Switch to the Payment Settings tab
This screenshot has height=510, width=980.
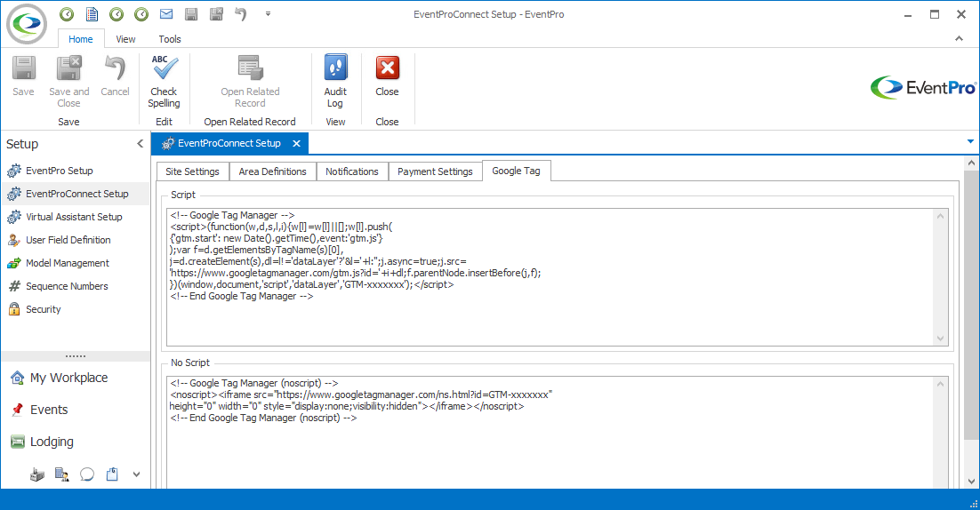coord(435,171)
